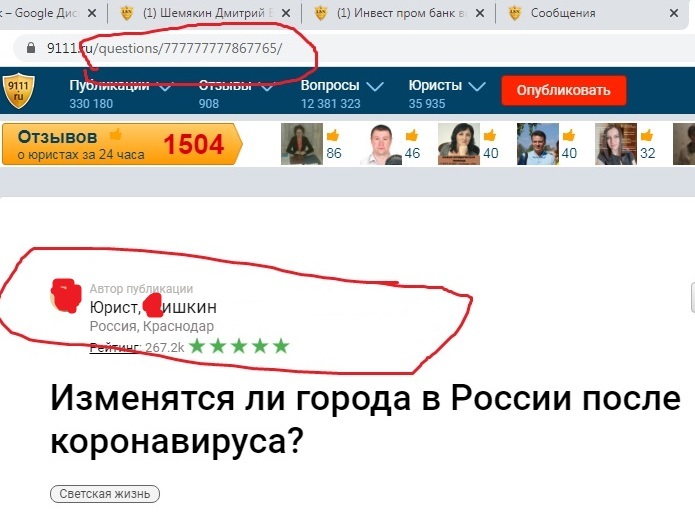This screenshot has width=695, height=532.
Task: Close the Инвест пром банк tab
Action: [480, 13]
